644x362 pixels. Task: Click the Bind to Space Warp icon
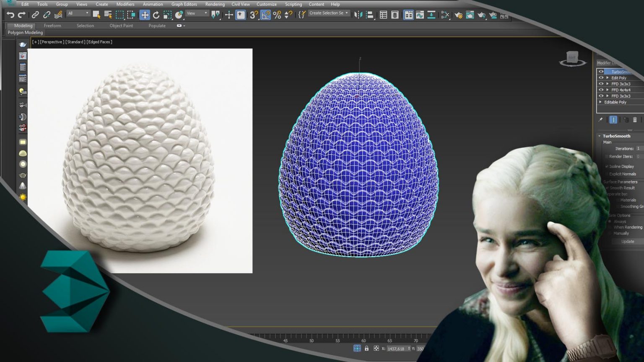pos(58,15)
